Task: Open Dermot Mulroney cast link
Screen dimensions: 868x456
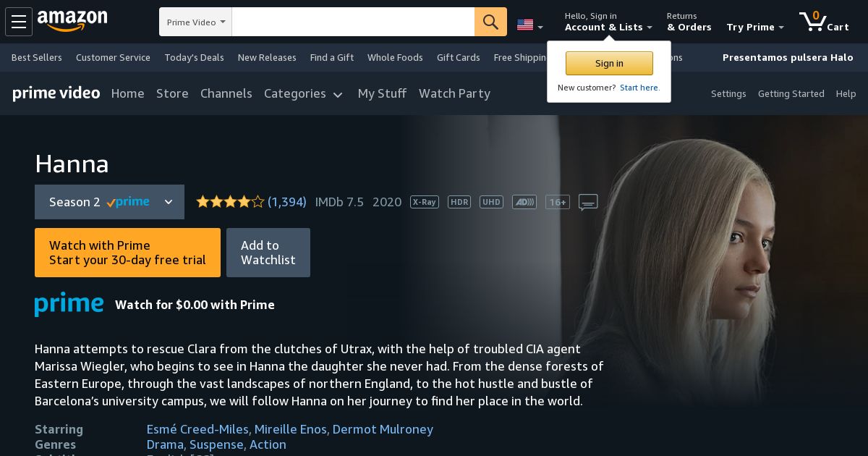Action: coord(383,429)
